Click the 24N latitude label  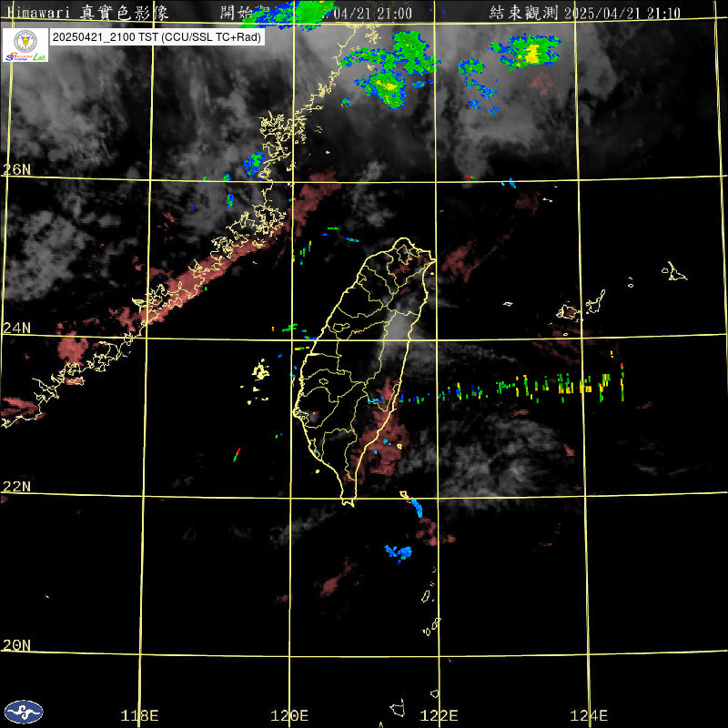click(x=16, y=328)
